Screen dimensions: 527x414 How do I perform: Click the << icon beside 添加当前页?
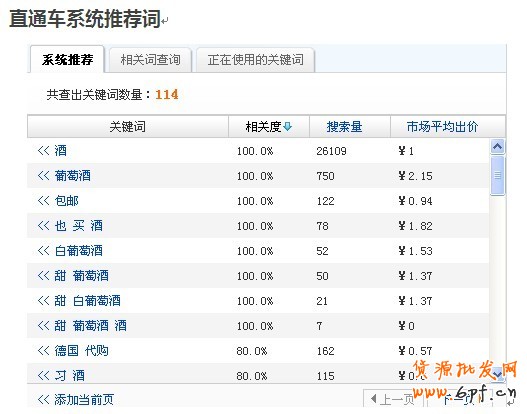[44, 400]
